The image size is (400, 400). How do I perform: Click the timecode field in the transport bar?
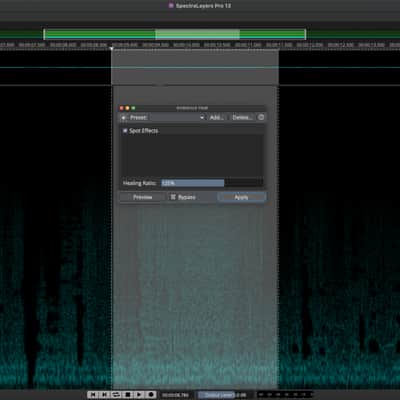176,395
